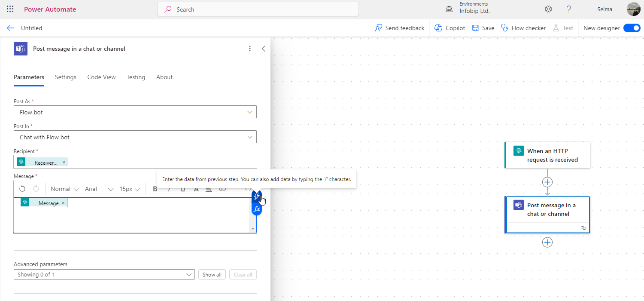Redo changes in the Message editor

36,188
